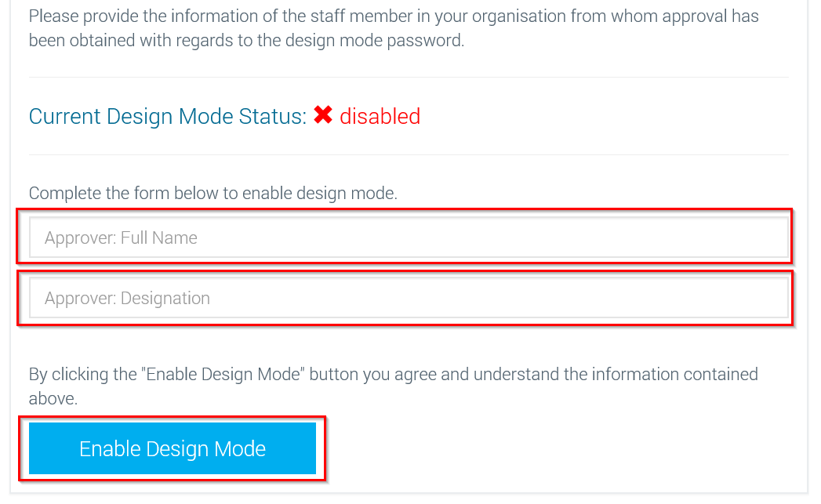Click the 'Approver: Full Name' placeholder text
Image resolution: width=821 pixels, height=504 pixels.
(x=121, y=238)
